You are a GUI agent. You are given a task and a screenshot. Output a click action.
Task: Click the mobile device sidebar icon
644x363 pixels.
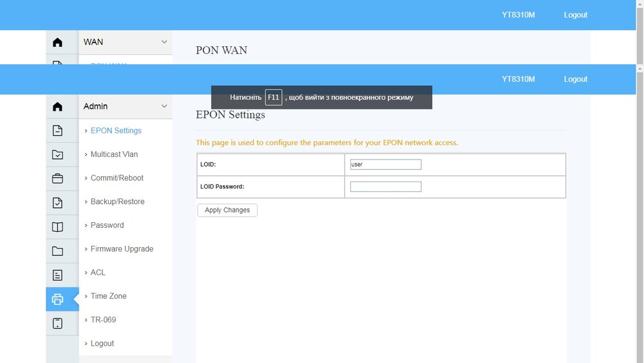57,323
